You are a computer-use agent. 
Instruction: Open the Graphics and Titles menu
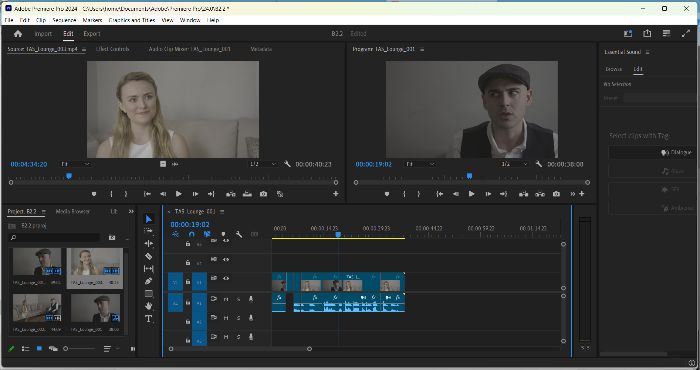(132, 21)
